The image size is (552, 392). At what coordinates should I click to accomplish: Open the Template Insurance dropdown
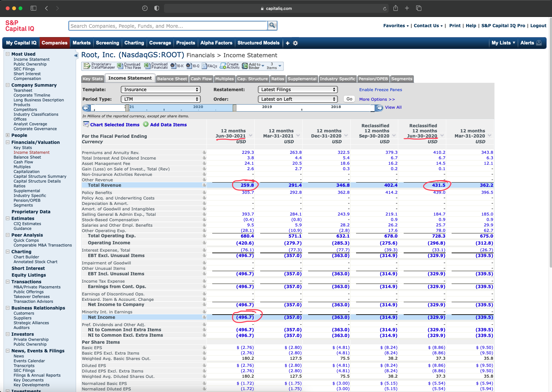click(x=160, y=90)
